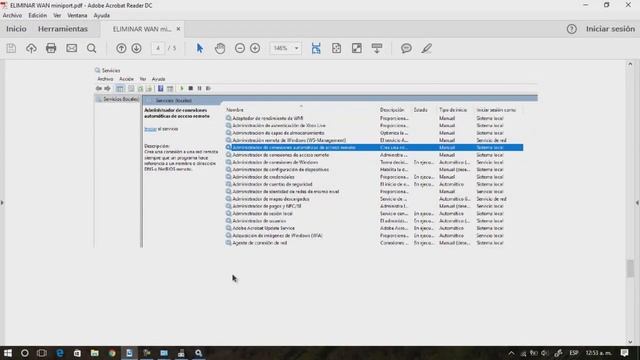Go to next page arrow
Image resolution: width=640 pixels, height=360 pixels.
point(136,48)
